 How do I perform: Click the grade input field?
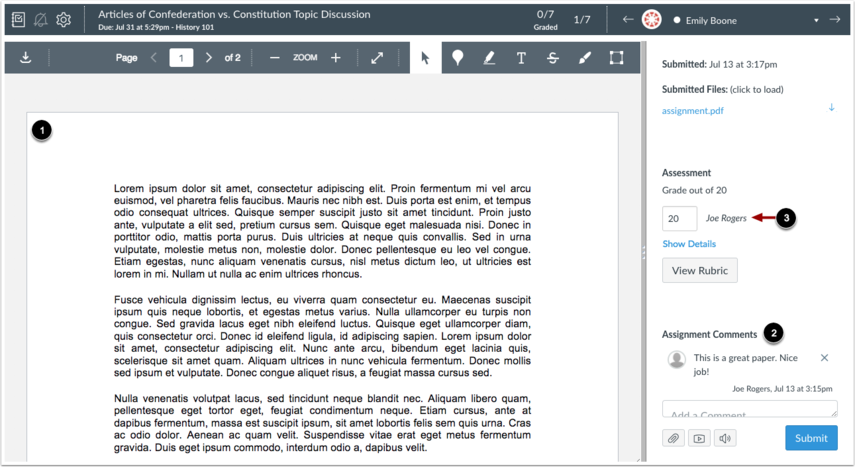(679, 218)
